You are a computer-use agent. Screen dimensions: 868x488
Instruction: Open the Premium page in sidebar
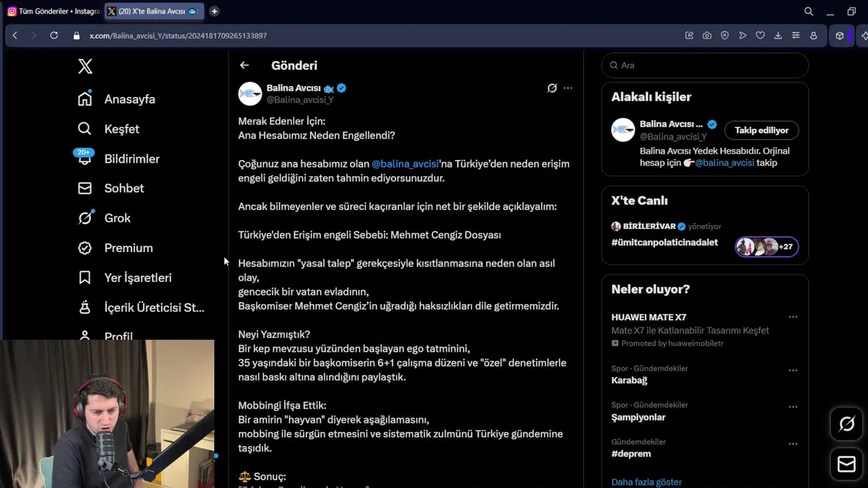coord(115,248)
